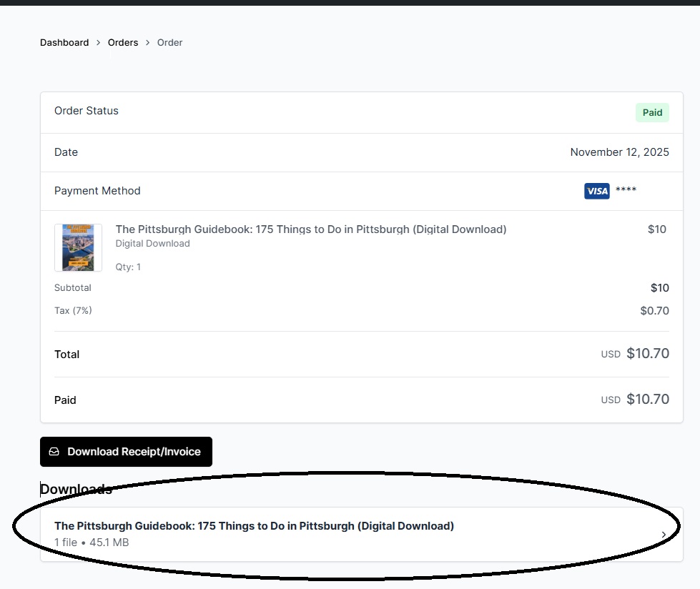Click the breadcrumb separator after Orders
The height and width of the screenshot is (589, 700).
point(148,43)
